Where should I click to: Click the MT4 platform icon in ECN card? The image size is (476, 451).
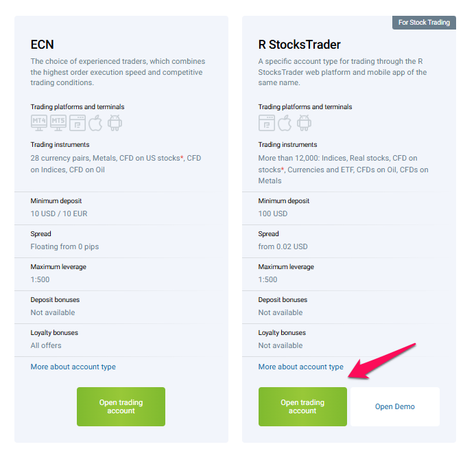pos(39,123)
